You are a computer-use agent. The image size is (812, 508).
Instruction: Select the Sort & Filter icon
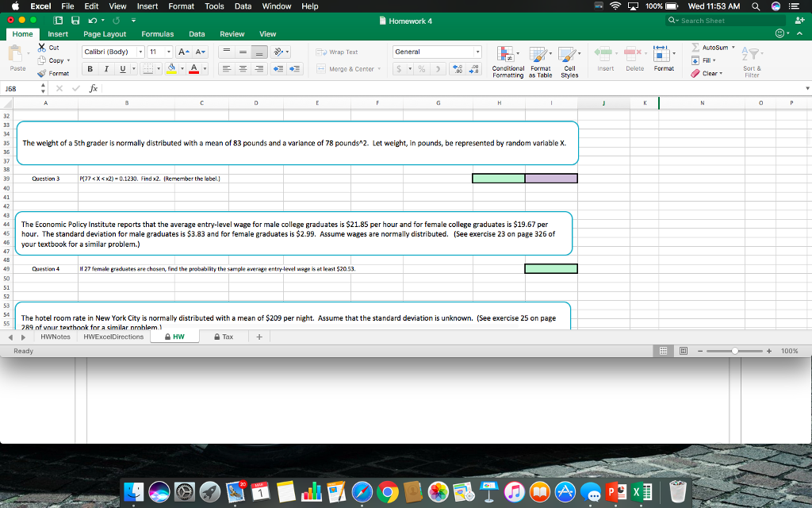[750, 54]
